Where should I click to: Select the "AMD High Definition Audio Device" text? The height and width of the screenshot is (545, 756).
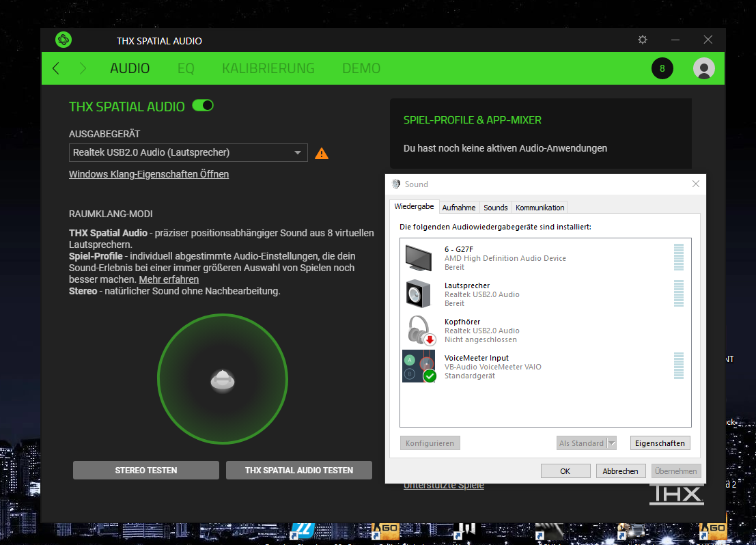505,258
